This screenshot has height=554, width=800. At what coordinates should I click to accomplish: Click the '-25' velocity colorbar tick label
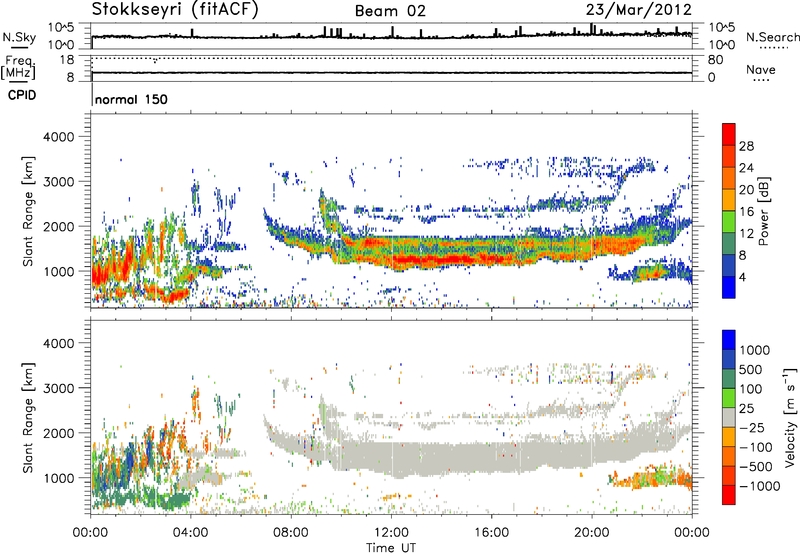coord(753,427)
